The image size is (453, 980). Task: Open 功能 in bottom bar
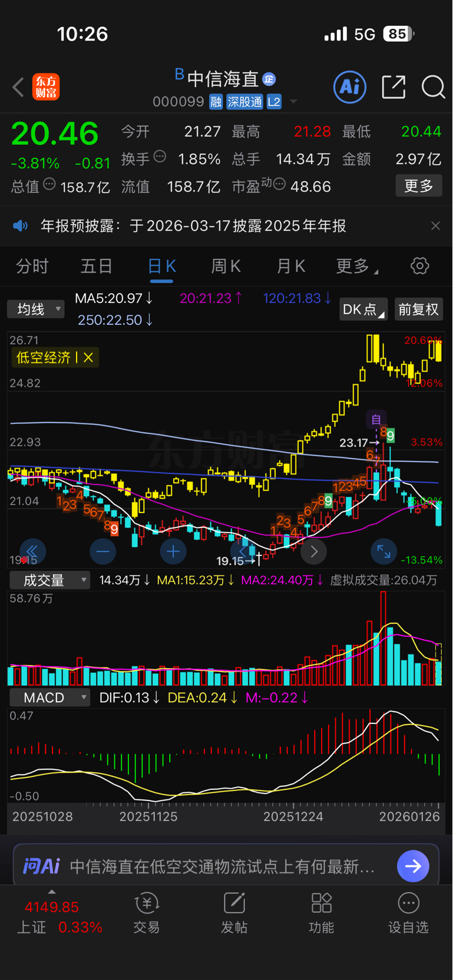click(x=321, y=913)
